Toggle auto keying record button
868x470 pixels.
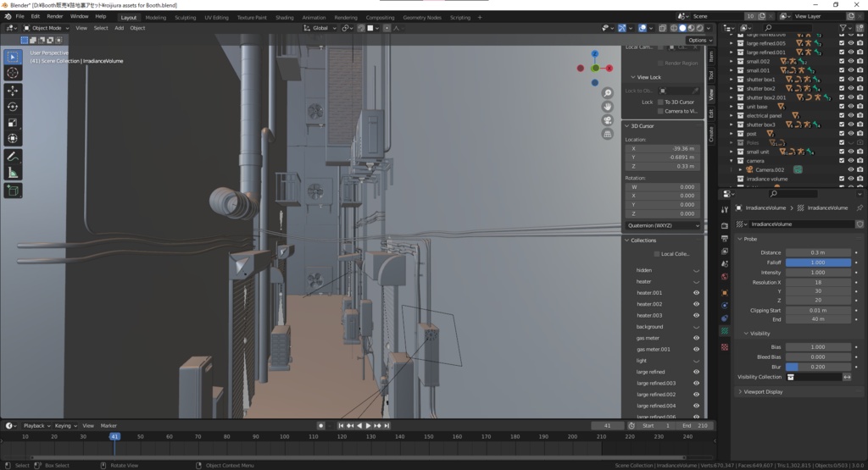320,426
